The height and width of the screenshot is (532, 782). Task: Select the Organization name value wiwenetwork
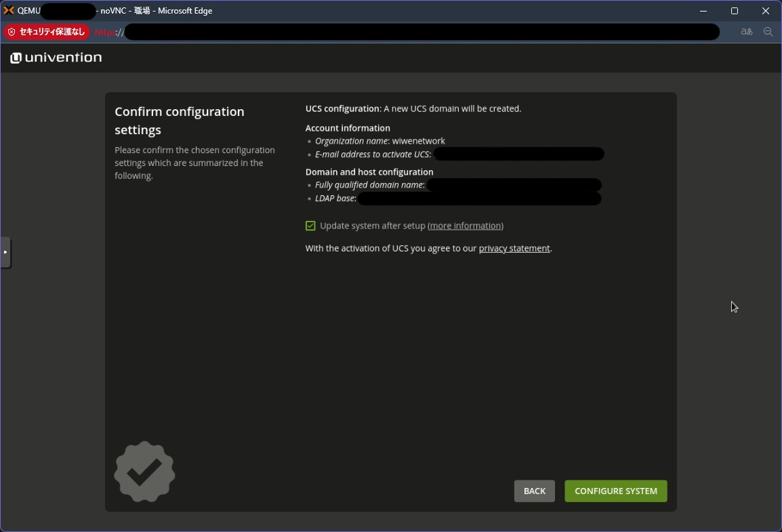tap(418, 141)
